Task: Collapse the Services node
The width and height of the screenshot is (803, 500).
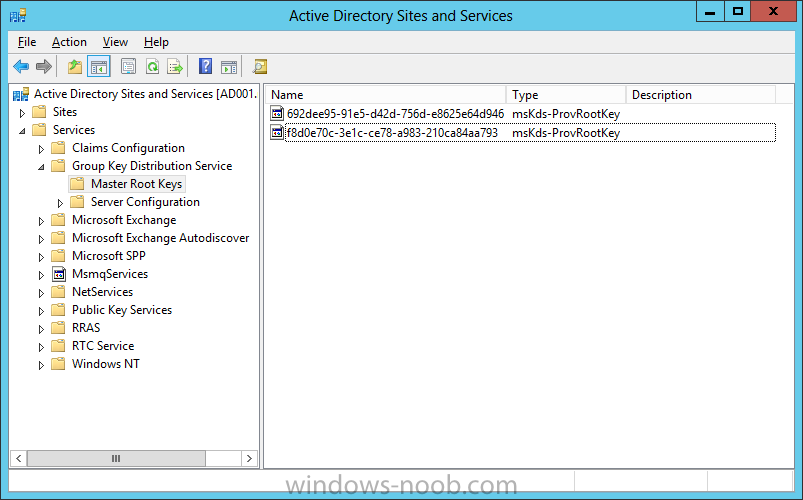Action: 22,131
